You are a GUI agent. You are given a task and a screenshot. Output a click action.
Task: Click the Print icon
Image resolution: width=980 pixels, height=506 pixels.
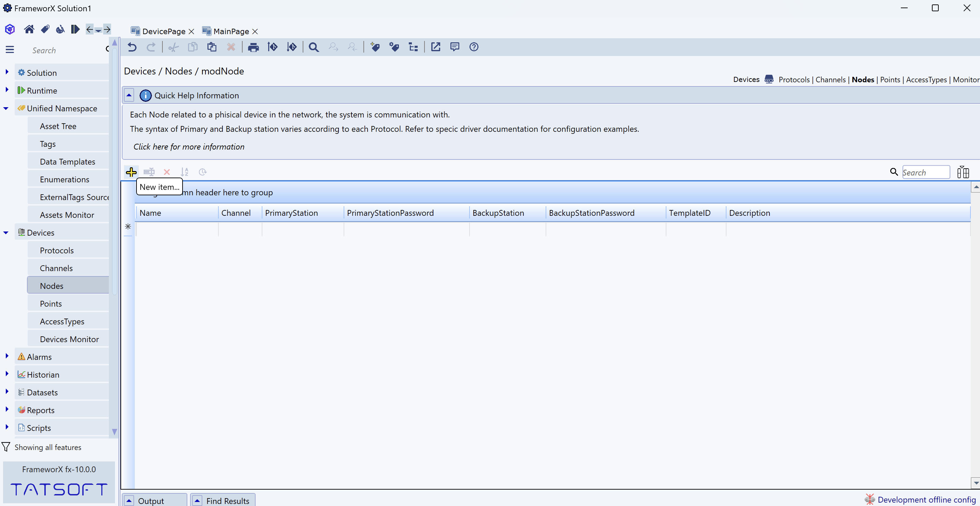pyautogui.click(x=254, y=47)
